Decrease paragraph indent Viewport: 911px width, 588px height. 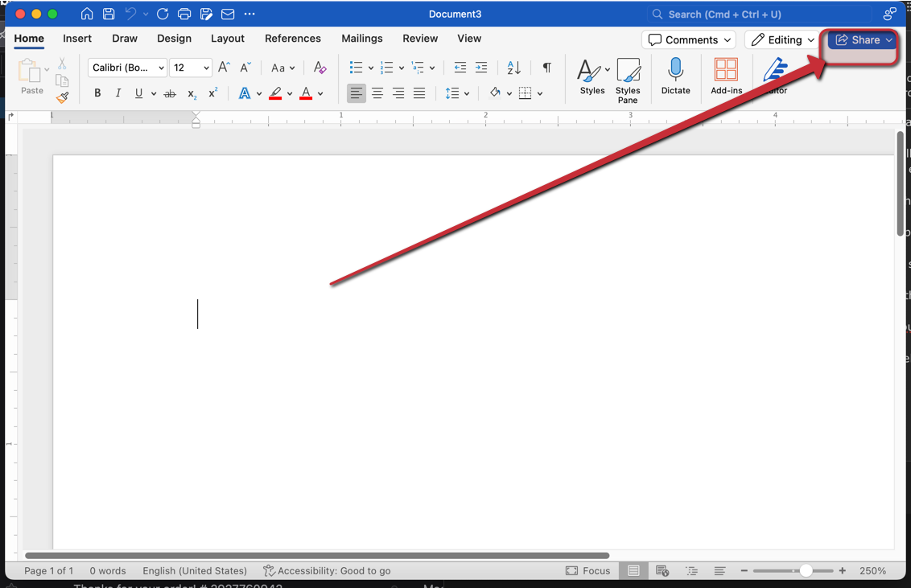point(460,68)
